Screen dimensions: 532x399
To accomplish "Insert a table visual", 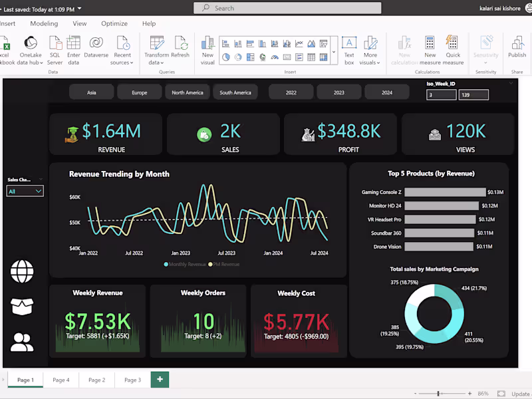I will pyautogui.click(x=311, y=57).
